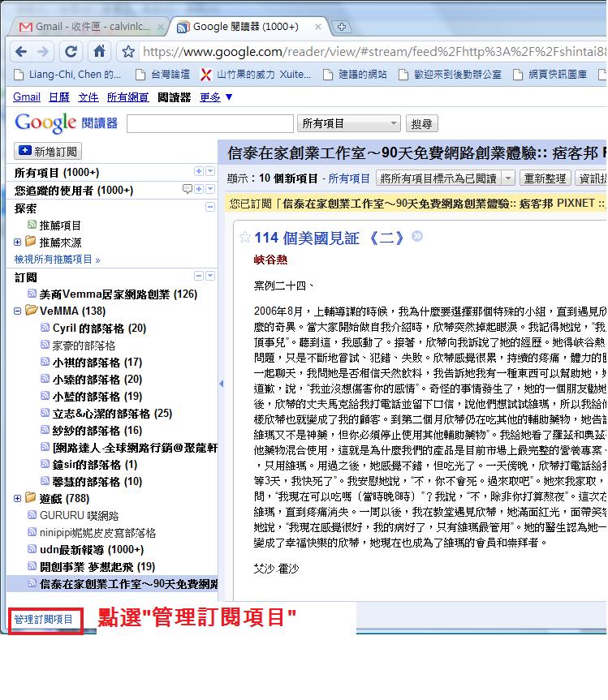Open the 訂閱 section options arrow
608x700 pixels.
[210, 276]
